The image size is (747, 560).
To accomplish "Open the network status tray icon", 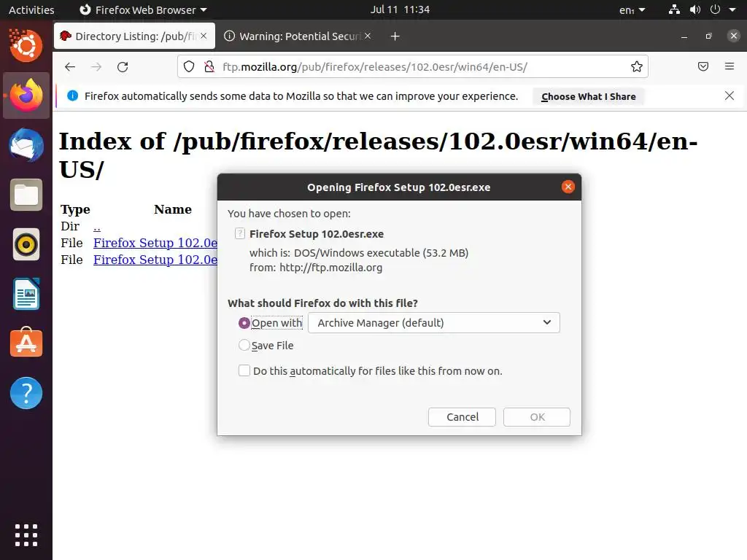I will (x=674, y=9).
